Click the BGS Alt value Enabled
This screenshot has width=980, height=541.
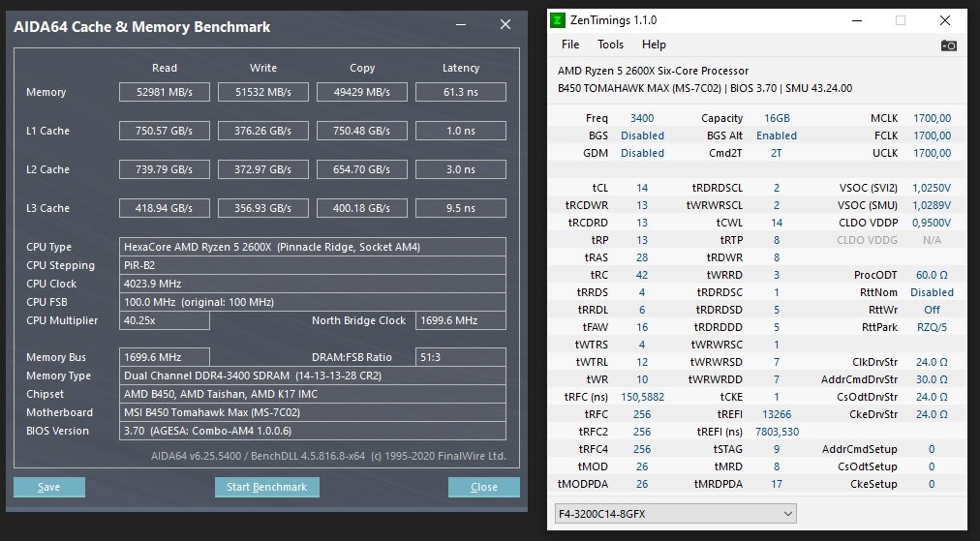tap(777, 135)
